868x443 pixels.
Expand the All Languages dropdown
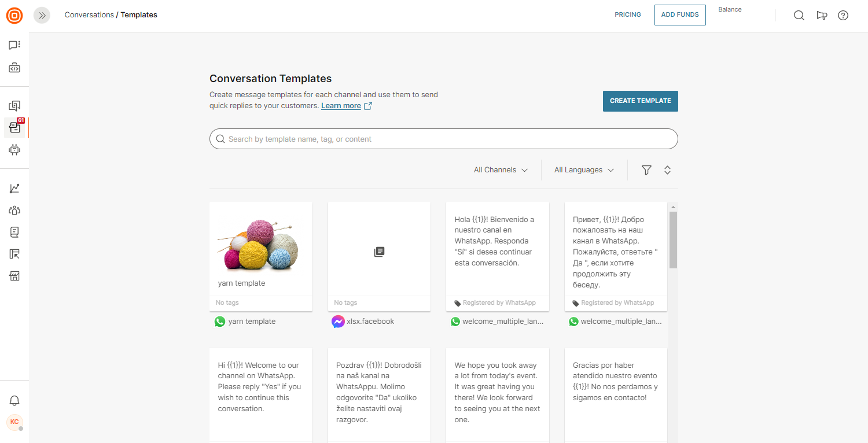pos(584,170)
